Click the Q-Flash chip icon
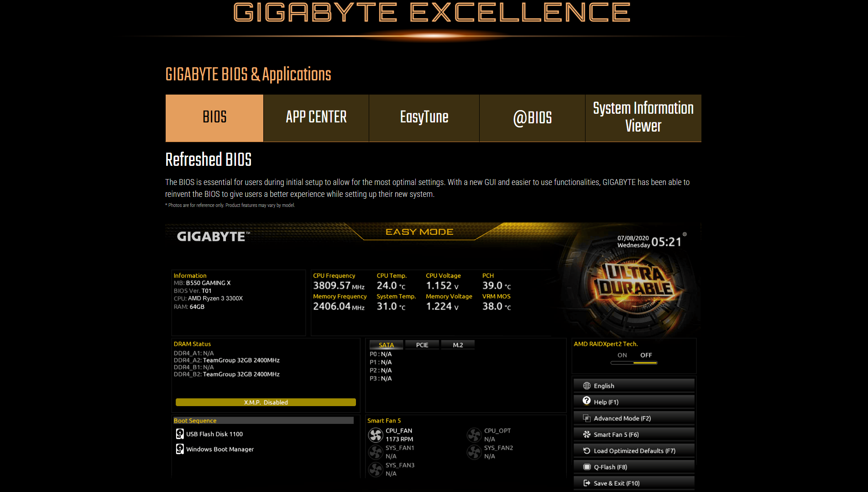Screen dimensions: 868x492 (x=587, y=467)
